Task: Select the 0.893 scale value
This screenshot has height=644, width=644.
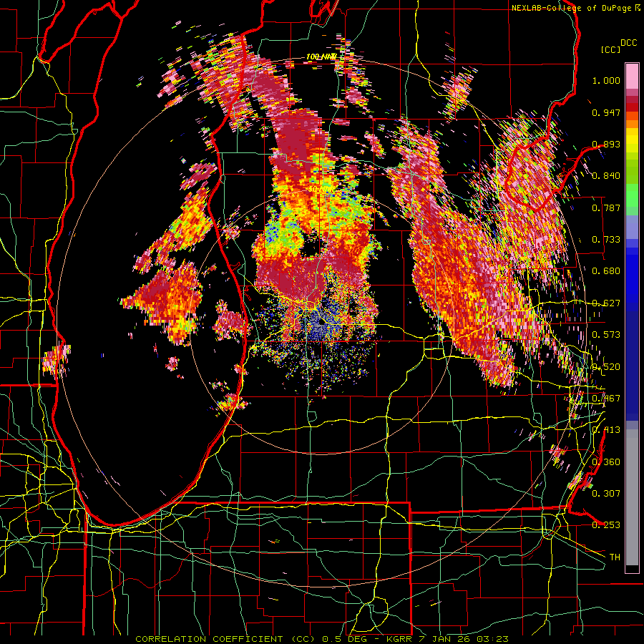Action: click(x=606, y=144)
